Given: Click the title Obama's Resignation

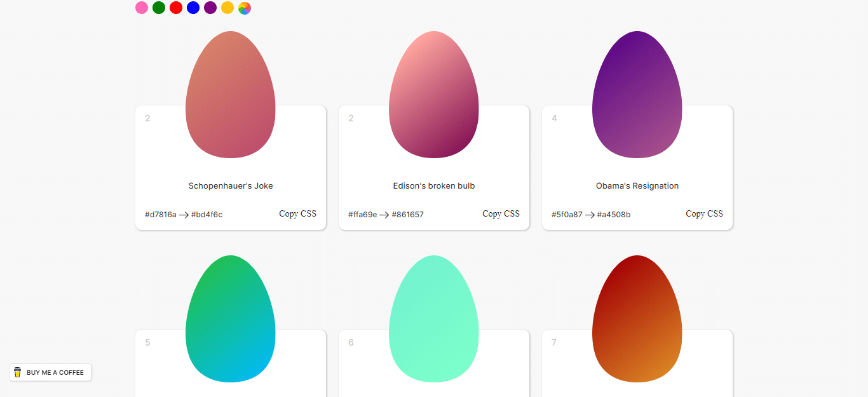Looking at the screenshot, I should click(x=637, y=186).
